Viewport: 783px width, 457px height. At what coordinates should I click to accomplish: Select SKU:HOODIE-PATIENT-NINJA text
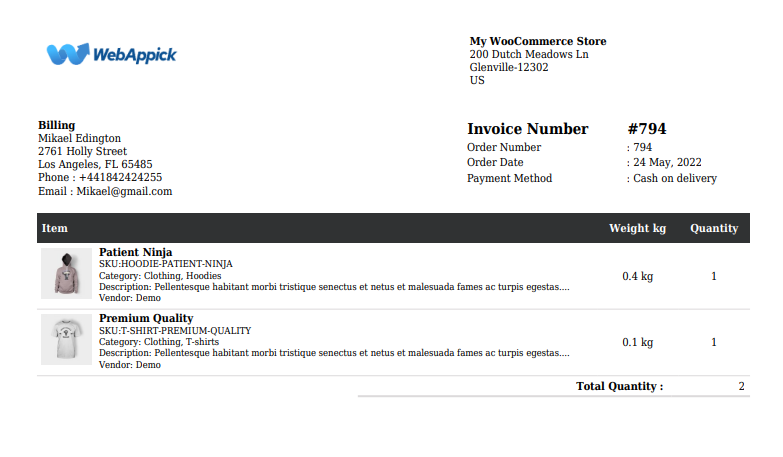tap(166, 264)
